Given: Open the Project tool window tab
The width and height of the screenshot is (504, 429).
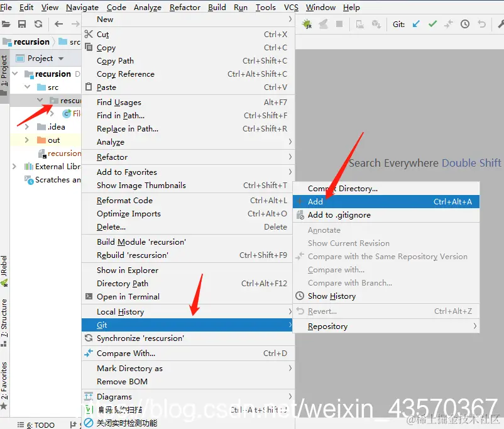Looking at the screenshot, I should 4,75.
